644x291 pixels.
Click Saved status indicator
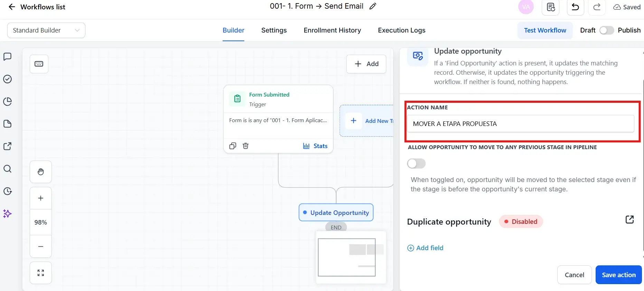pos(627,7)
